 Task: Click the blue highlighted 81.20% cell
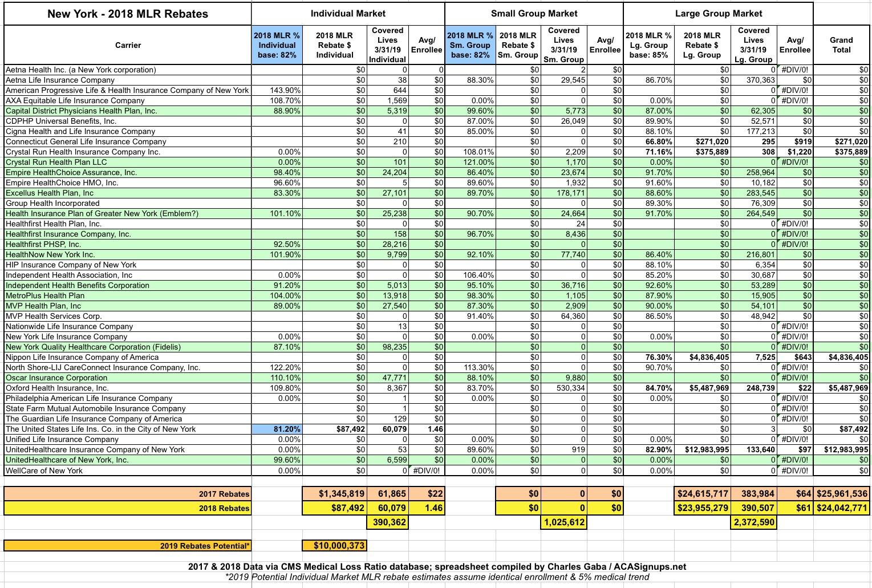click(x=277, y=429)
